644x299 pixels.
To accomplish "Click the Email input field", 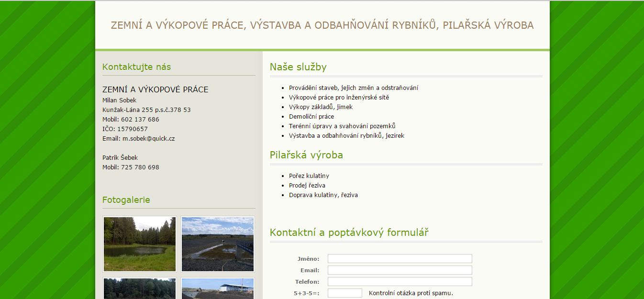I will (x=400, y=270).
